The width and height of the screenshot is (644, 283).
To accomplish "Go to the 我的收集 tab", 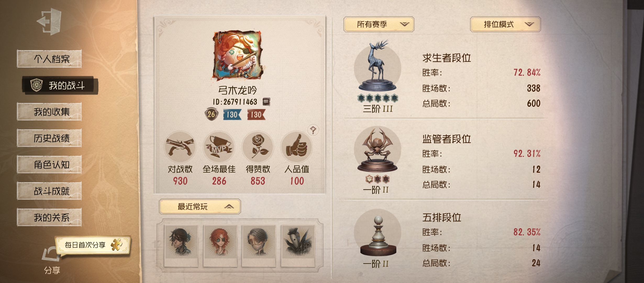I will pos(49,112).
